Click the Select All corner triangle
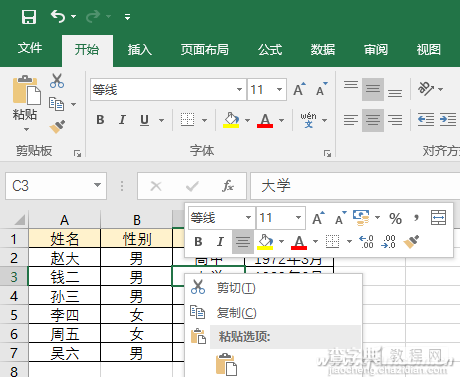 tap(20, 220)
